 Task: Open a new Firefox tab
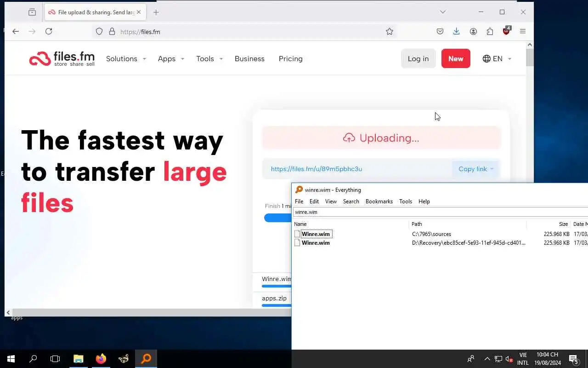(156, 12)
